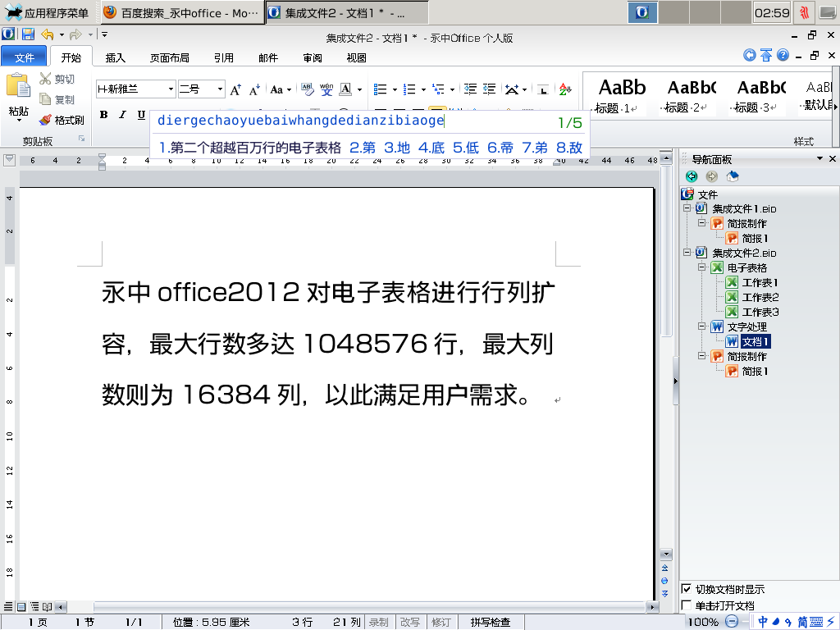Click the A-Z sort icon

click(x=565, y=89)
